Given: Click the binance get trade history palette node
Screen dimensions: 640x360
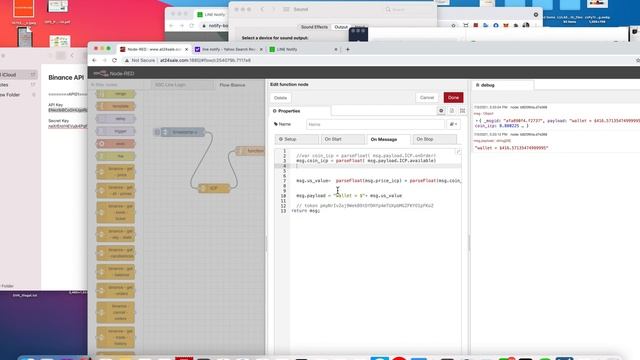Looking at the screenshot, I should (116, 338).
